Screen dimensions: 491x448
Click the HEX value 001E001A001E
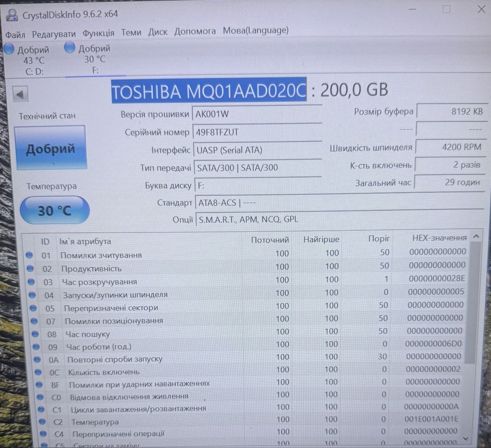tap(431, 419)
